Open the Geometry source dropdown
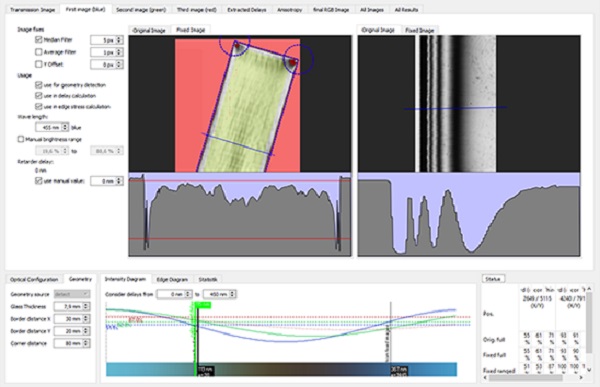The height and width of the screenshot is (387, 600). pyautogui.click(x=72, y=294)
